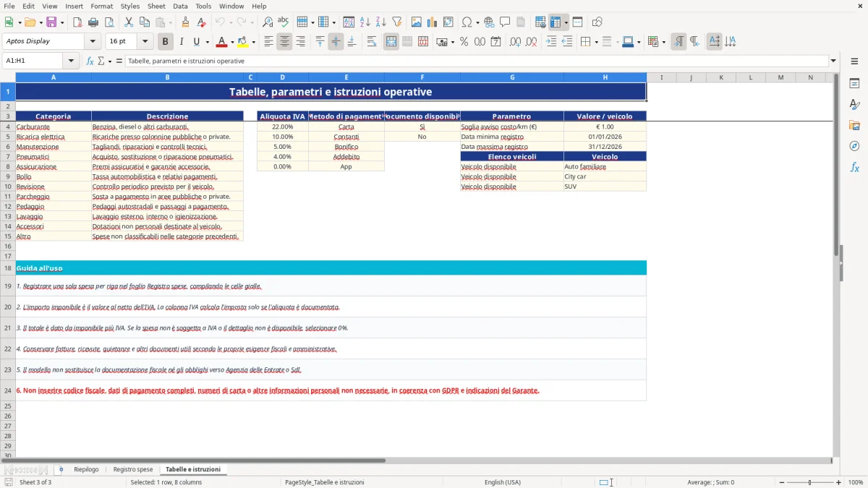Viewport: 868px width, 488px height.
Task: Click the Formula equals sign button
Action: [x=119, y=61]
